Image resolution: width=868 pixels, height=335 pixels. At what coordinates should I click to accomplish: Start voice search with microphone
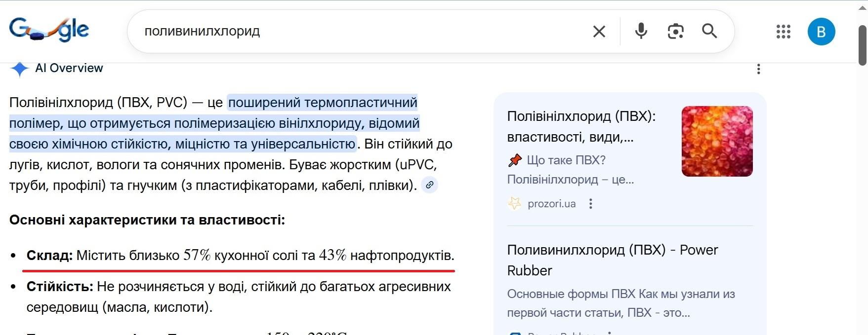click(x=641, y=31)
